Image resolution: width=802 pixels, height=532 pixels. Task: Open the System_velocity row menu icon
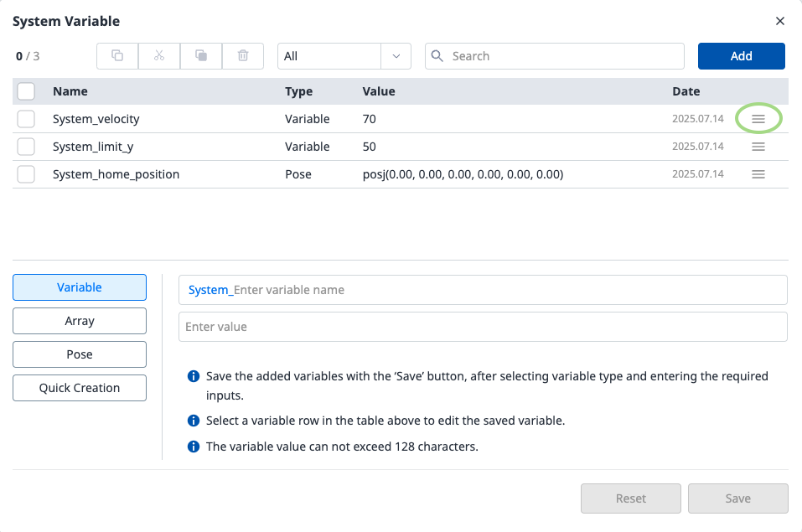pos(758,119)
